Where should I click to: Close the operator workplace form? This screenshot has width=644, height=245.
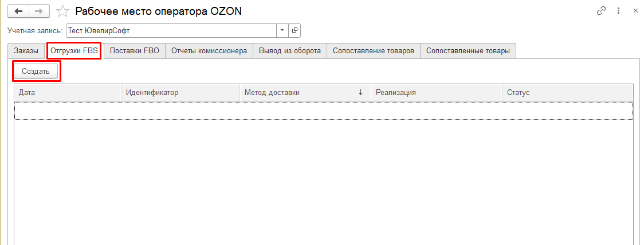[x=635, y=11]
